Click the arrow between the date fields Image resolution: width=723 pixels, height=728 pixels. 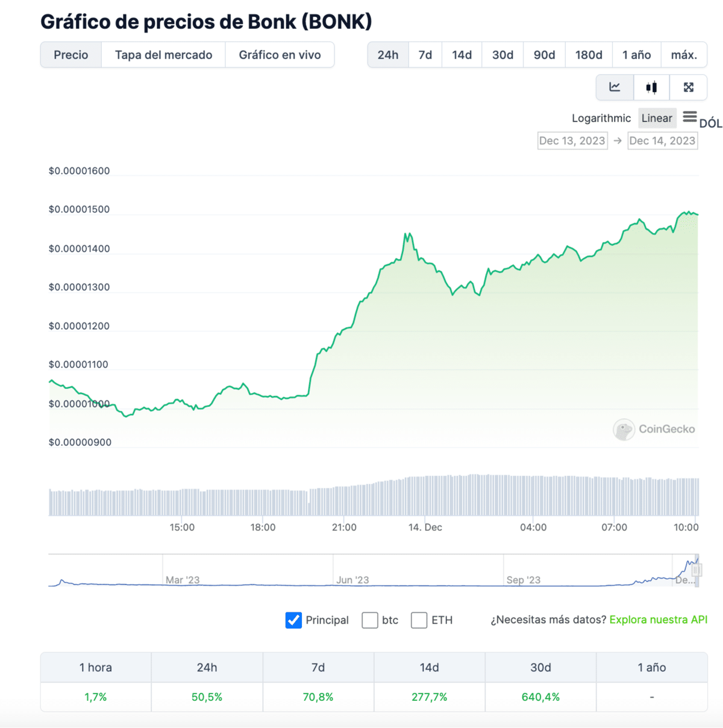coord(618,140)
